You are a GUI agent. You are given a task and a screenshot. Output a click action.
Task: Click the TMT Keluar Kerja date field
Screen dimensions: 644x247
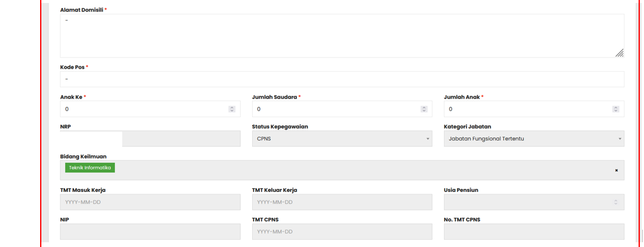[341, 202]
